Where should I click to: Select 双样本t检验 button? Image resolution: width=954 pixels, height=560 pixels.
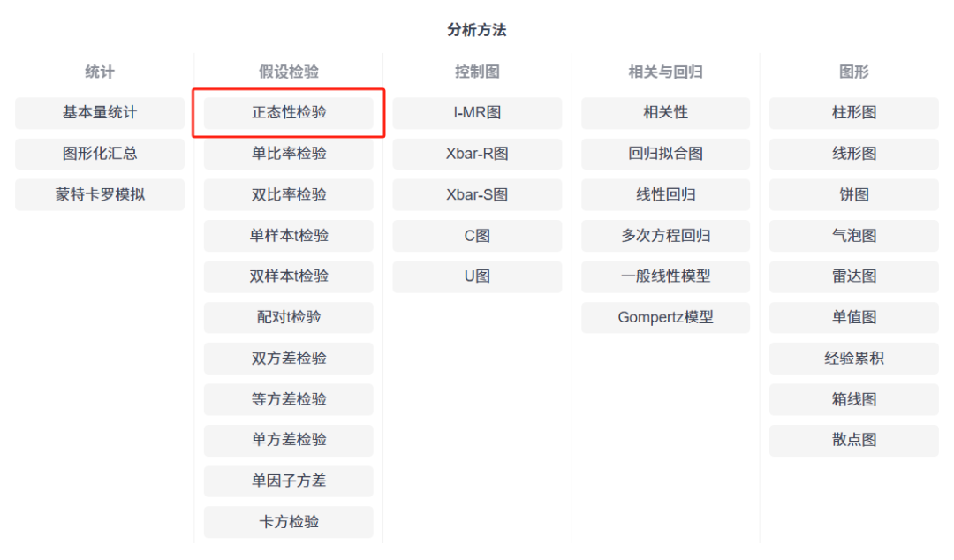tap(289, 276)
